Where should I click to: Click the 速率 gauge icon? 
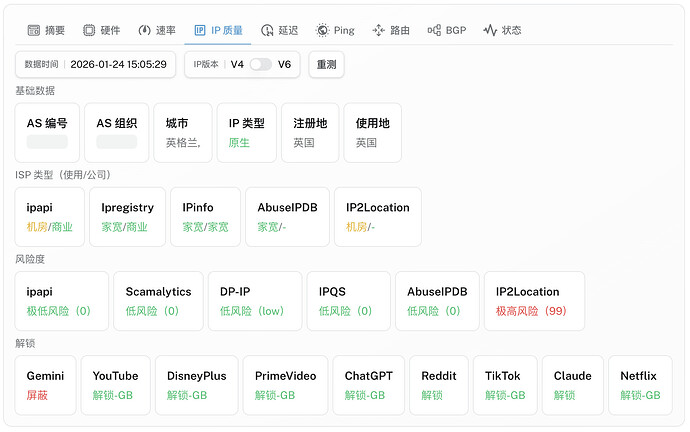tap(144, 30)
